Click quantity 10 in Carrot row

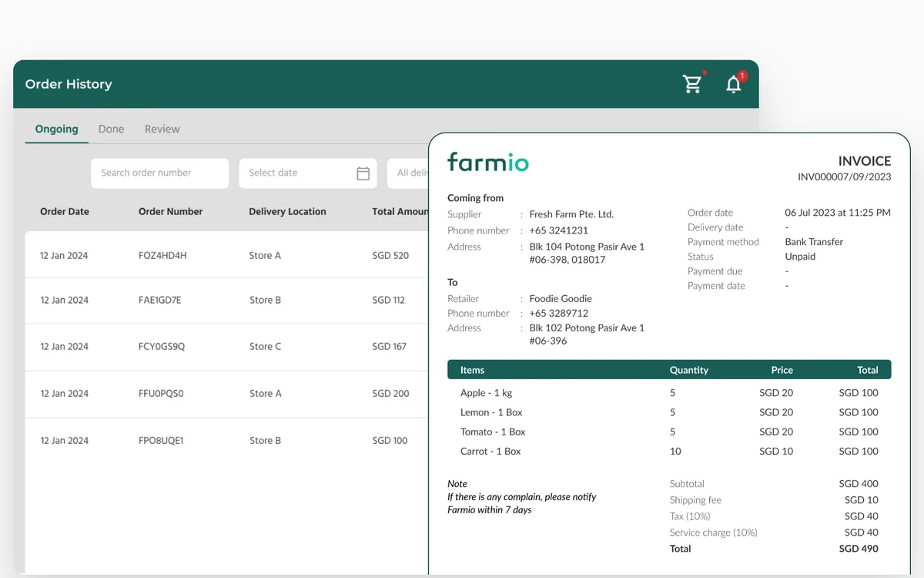(675, 451)
